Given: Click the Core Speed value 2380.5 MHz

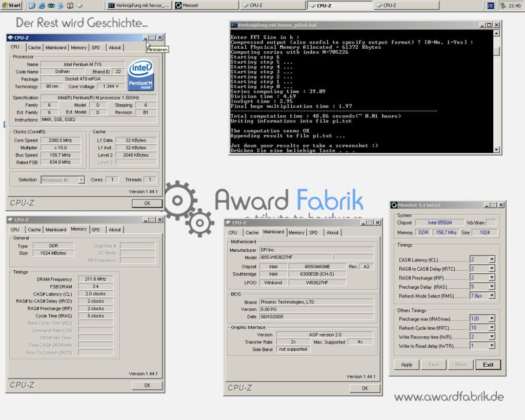Looking at the screenshot, I should [x=60, y=141].
